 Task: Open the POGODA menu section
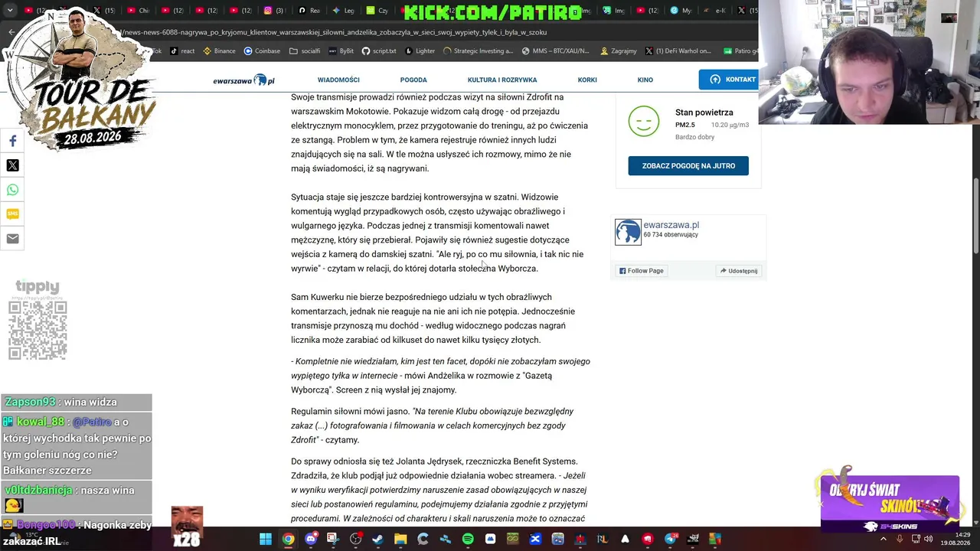coord(413,80)
